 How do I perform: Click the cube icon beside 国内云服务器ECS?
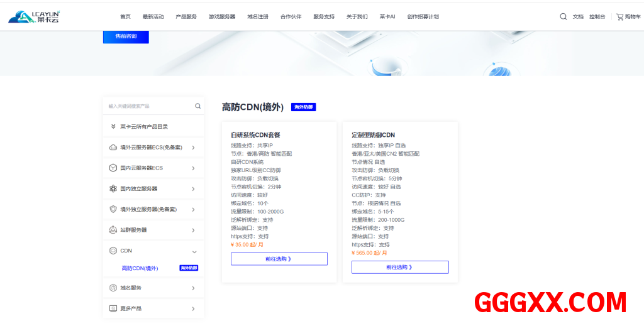tap(113, 168)
